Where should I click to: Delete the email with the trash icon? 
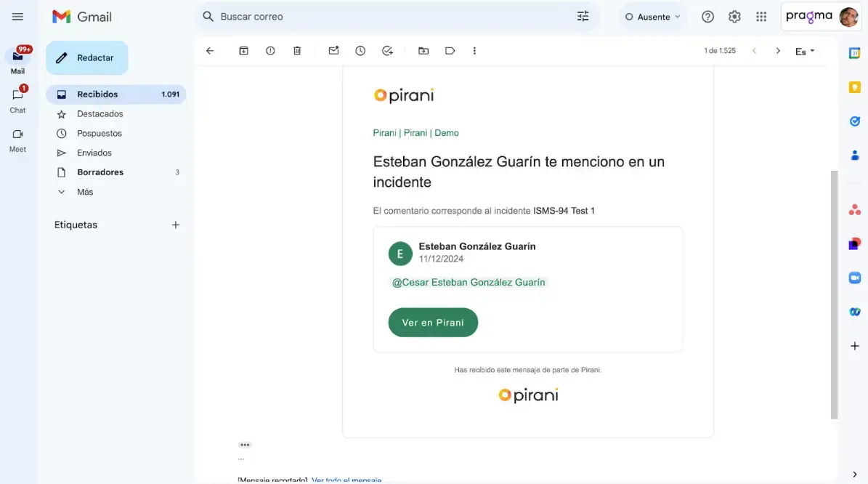[x=297, y=51]
